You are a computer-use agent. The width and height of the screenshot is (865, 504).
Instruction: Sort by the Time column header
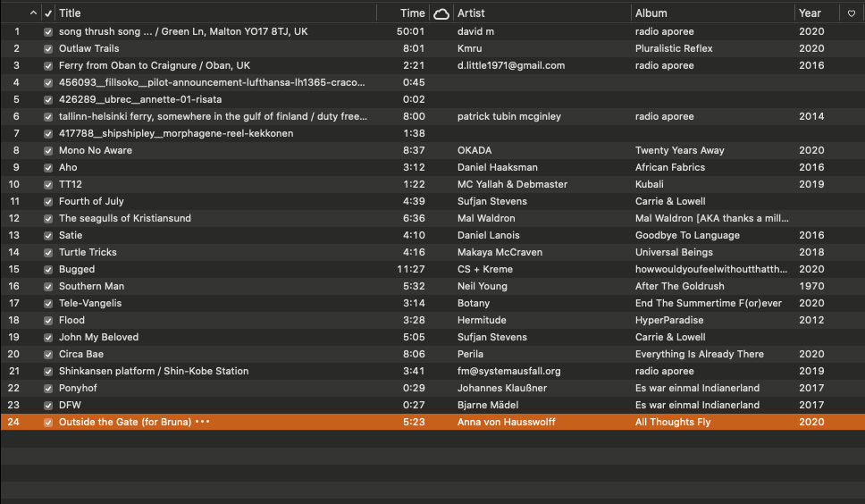click(x=412, y=13)
